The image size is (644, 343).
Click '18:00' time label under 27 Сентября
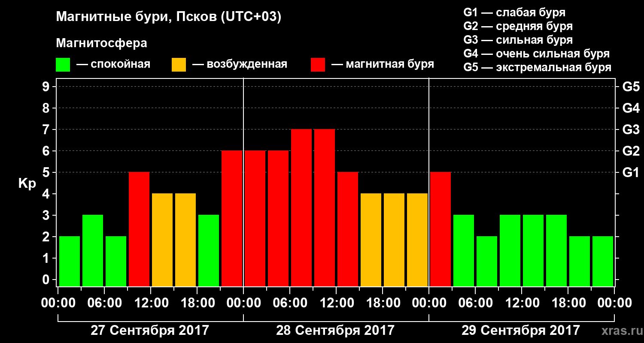(197, 303)
